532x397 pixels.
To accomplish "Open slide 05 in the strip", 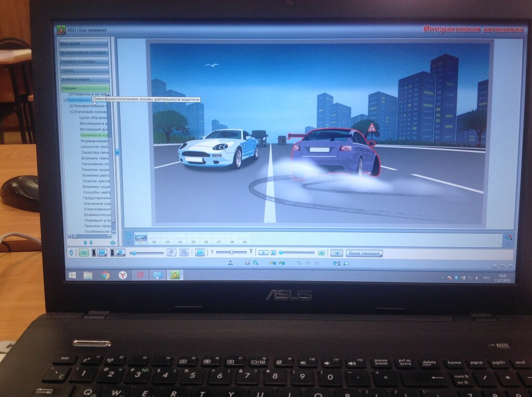I will [x=193, y=238].
